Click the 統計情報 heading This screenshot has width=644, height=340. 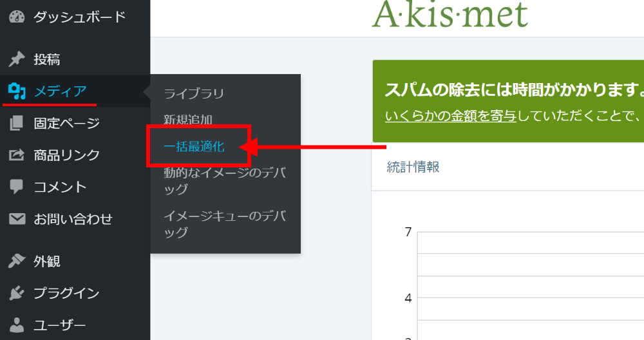(x=413, y=167)
